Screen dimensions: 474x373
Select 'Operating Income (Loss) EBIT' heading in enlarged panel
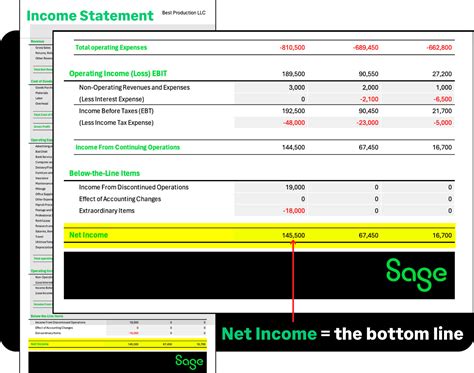[118, 74]
